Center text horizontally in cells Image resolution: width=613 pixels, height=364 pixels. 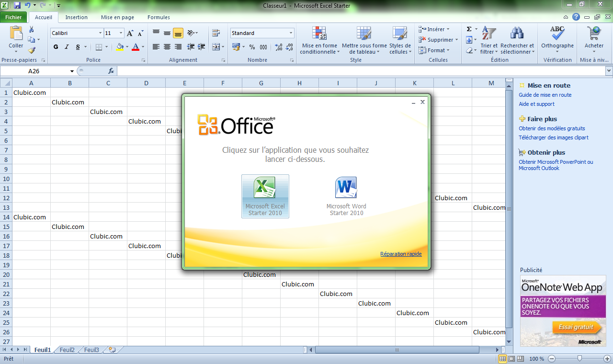pyautogui.click(x=167, y=47)
